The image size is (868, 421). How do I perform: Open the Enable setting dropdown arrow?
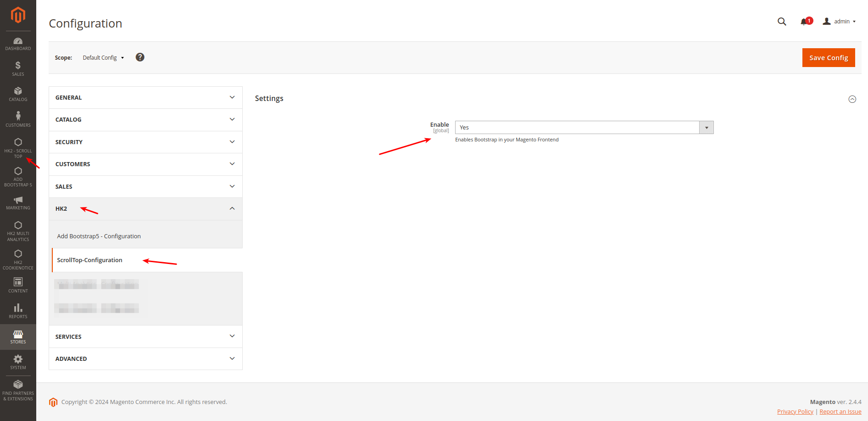point(706,127)
